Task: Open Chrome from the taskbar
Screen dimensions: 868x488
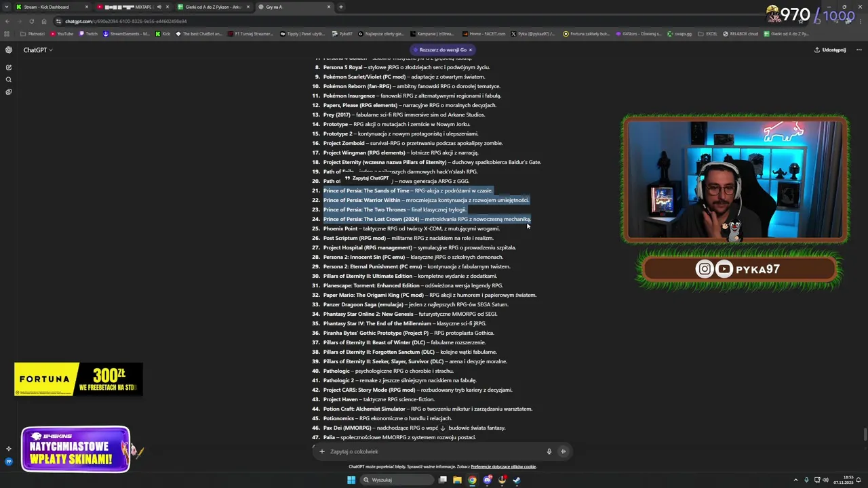Action: click(x=472, y=480)
